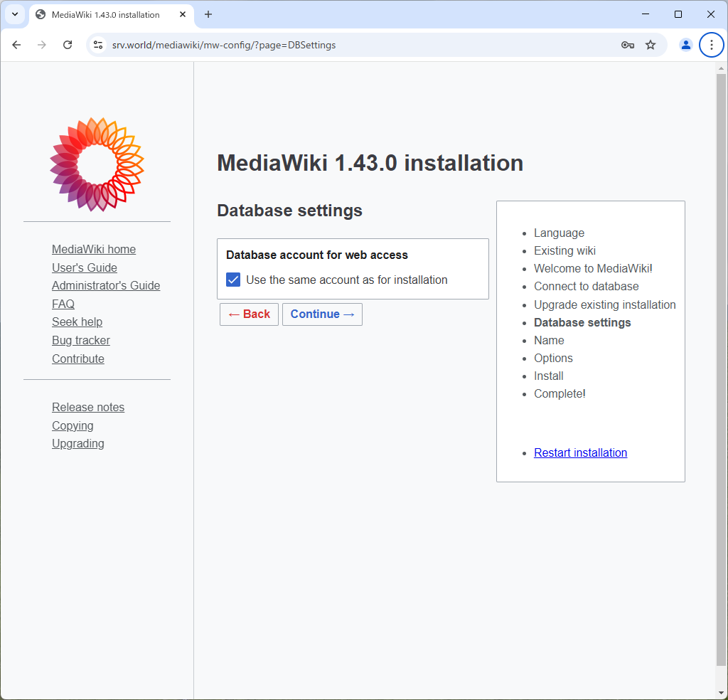This screenshot has width=728, height=700.
Task: Open the Administrator's Guide link
Action: [x=106, y=286]
